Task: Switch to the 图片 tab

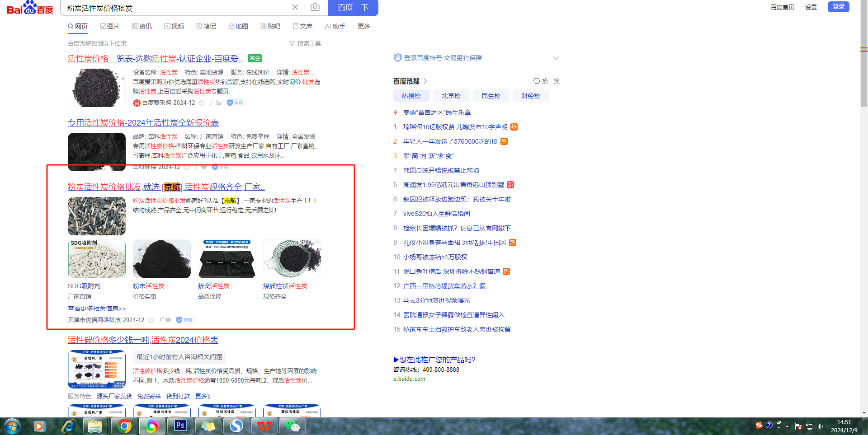Action: point(110,26)
